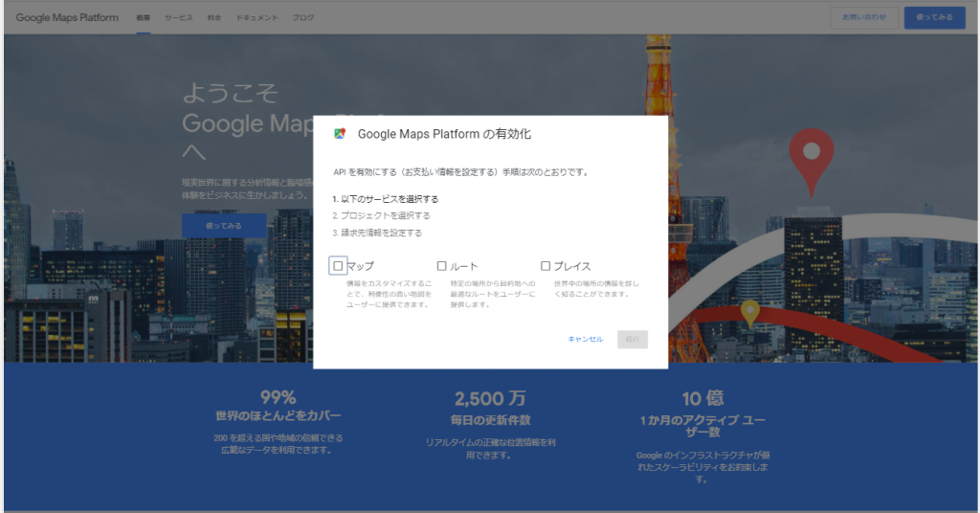Click the ようこそ hero heading
The width and height of the screenshot is (980, 513).
click(230, 93)
